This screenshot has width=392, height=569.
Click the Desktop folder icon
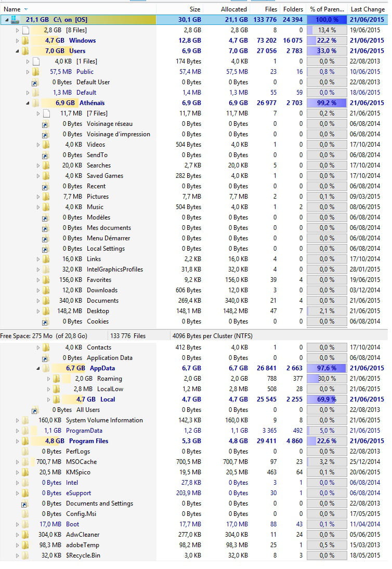pos(46,312)
